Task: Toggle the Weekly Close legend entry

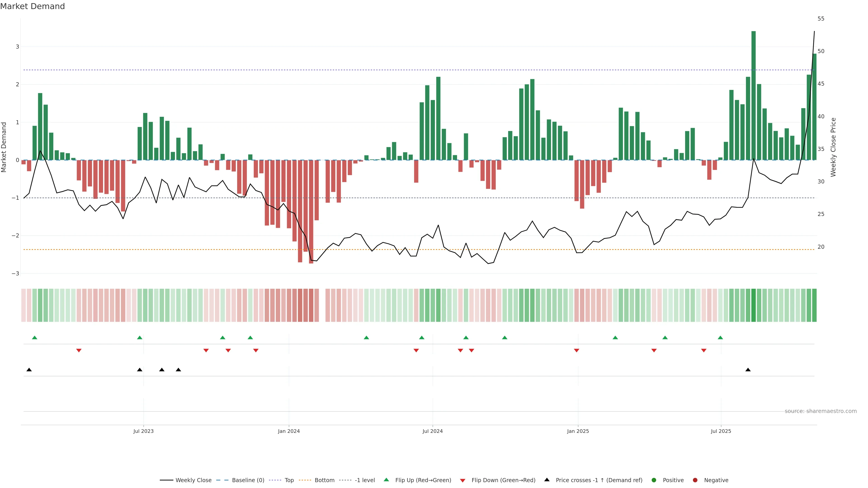Action: tap(193, 480)
